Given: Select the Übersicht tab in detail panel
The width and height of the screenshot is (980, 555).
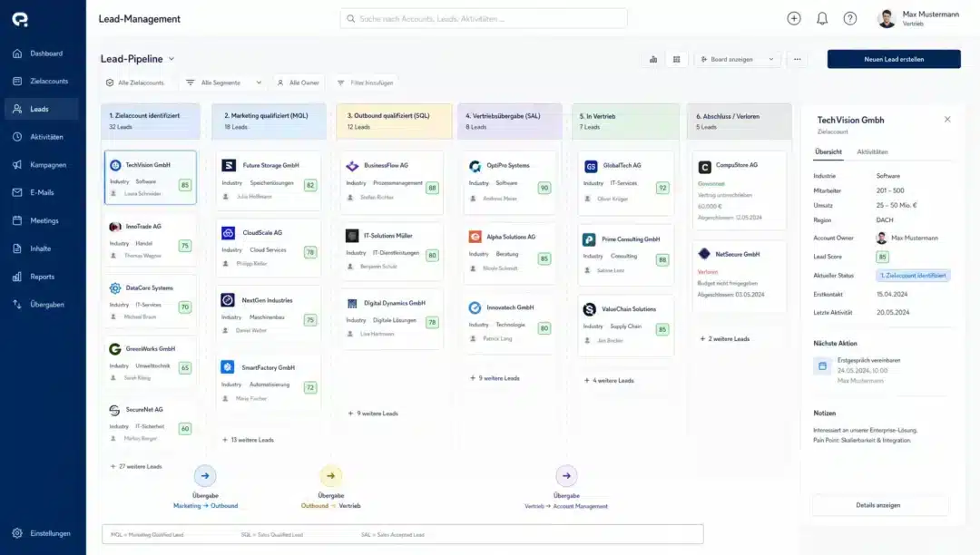Looking at the screenshot, I should (828, 151).
